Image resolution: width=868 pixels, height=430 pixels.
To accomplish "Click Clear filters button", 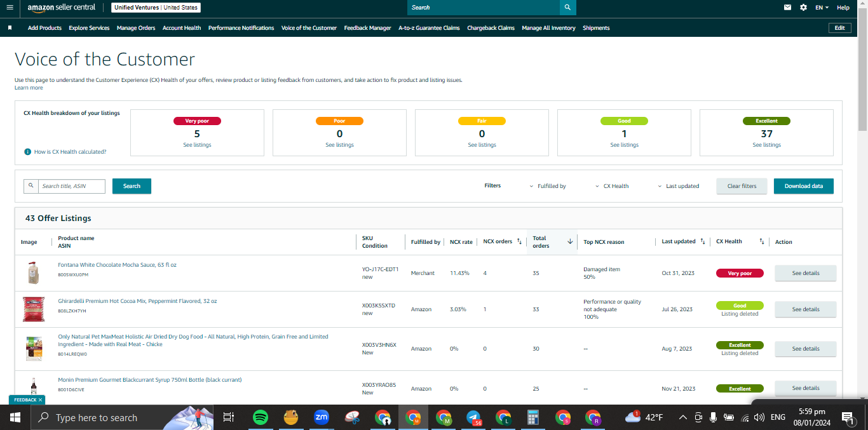I will pos(742,186).
